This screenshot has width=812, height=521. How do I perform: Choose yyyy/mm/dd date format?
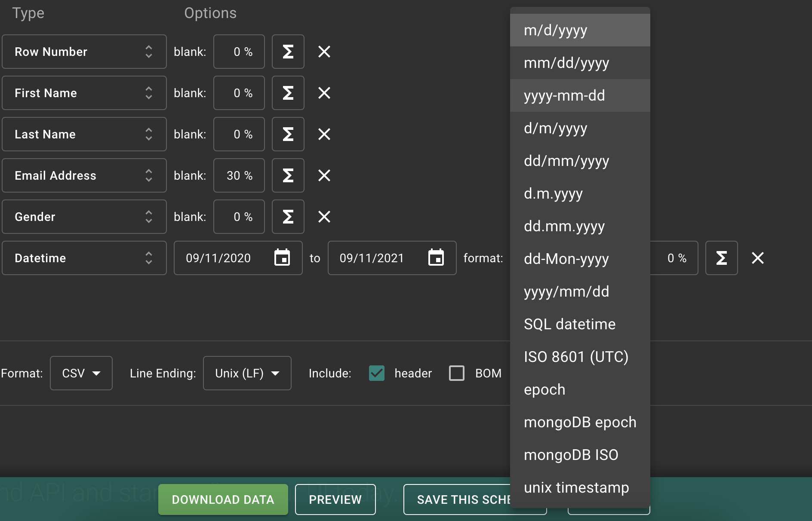[x=580, y=291]
